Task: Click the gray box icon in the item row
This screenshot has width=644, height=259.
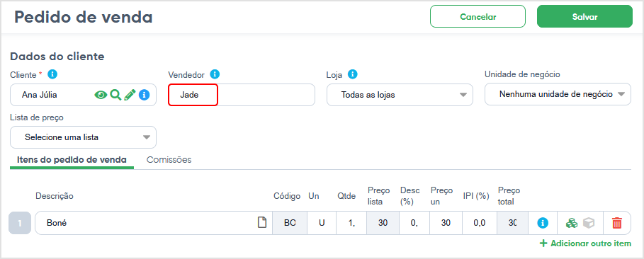Action: (x=589, y=223)
